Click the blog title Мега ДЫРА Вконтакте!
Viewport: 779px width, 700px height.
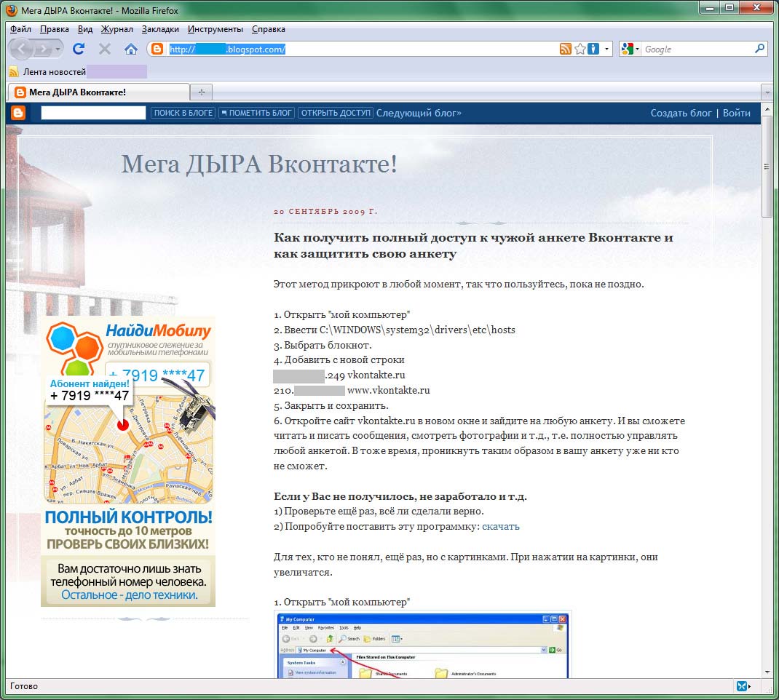[x=259, y=164]
